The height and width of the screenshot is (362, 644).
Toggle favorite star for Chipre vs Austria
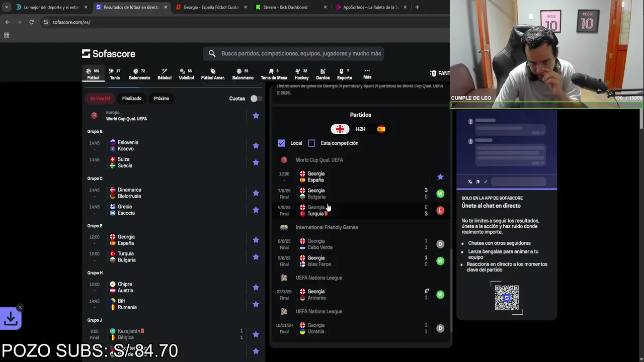tap(256, 288)
